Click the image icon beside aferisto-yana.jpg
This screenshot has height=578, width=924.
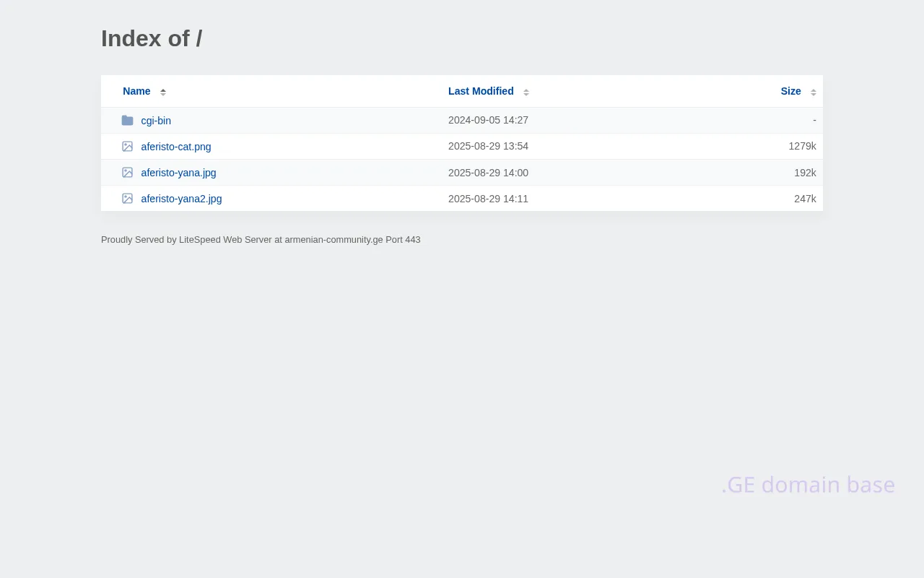click(127, 173)
